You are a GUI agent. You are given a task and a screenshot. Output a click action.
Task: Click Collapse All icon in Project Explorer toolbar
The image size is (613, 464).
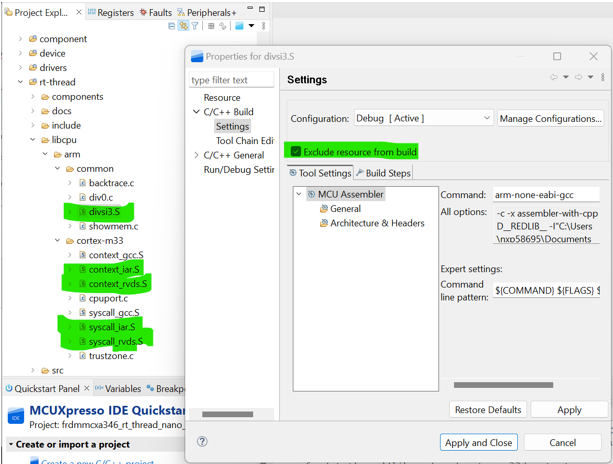click(x=172, y=26)
